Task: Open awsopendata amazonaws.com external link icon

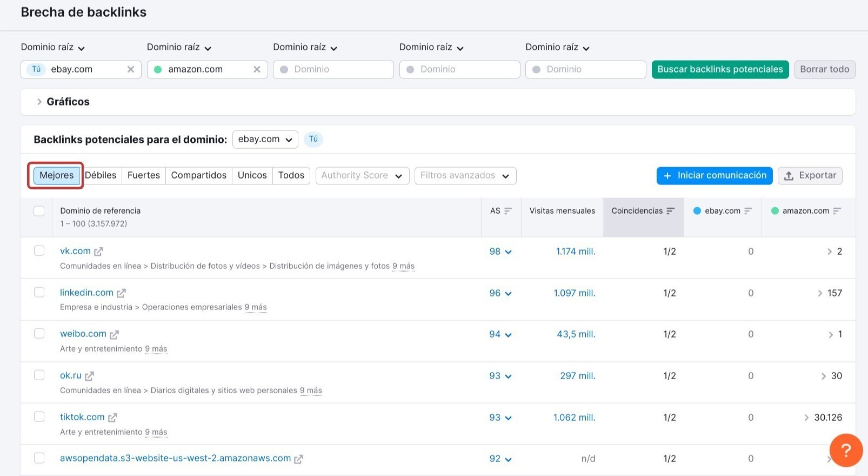Action: click(298, 459)
